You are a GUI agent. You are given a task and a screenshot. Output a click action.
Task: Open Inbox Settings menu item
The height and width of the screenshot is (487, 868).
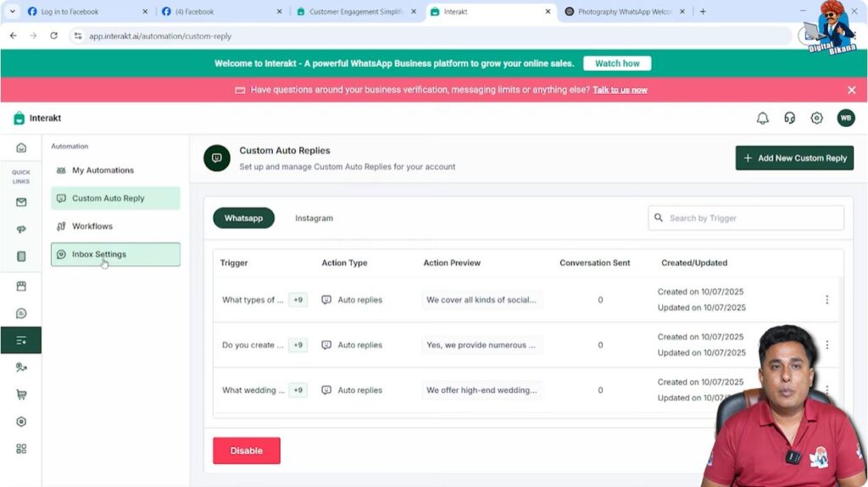pyautogui.click(x=115, y=255)
